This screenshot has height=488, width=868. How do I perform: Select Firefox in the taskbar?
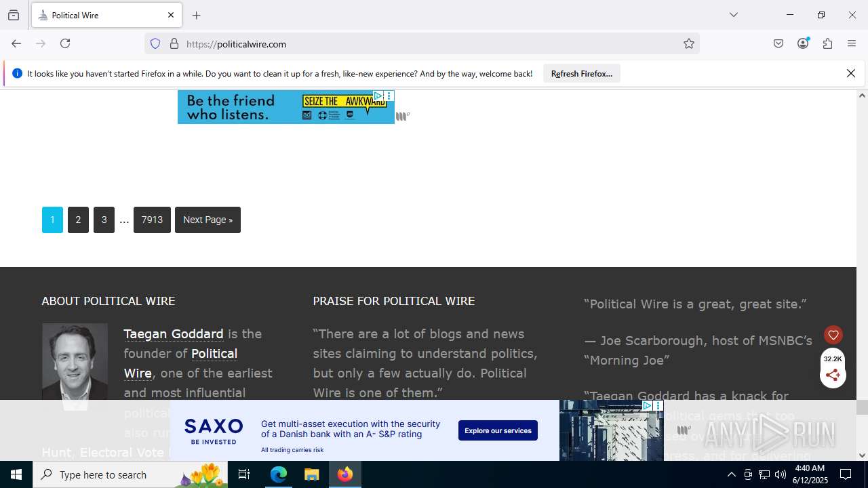pos(345,474)
